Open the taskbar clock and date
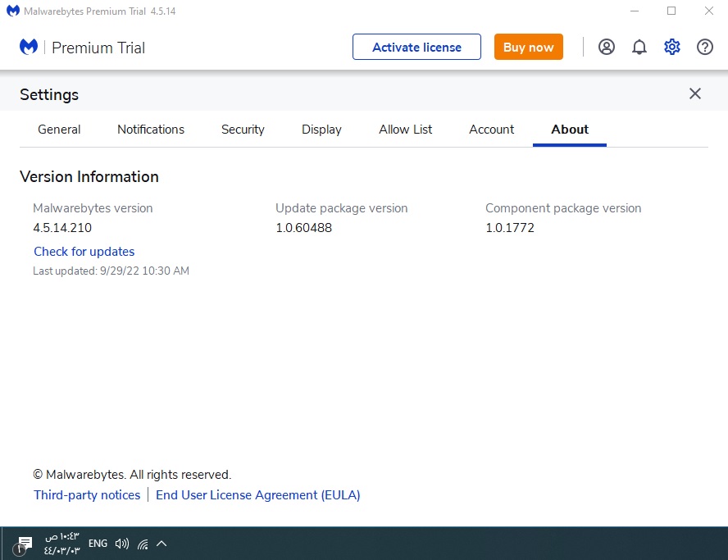The height and width of the screenshot is (560, 728). tap(61, 544)
